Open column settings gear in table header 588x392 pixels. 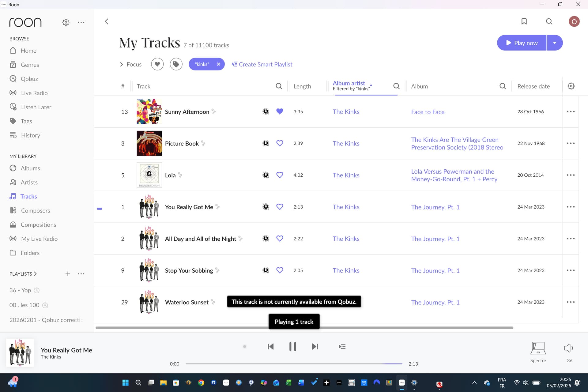[571, 86]
